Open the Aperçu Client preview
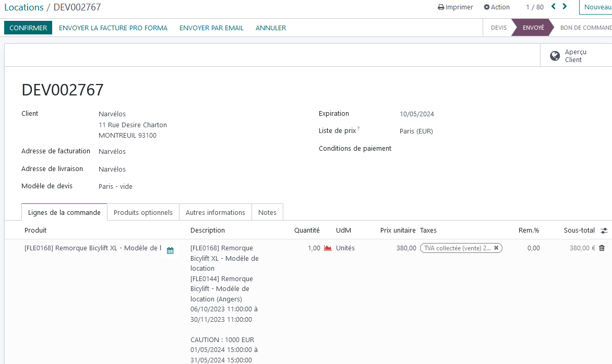The height and width of the screenshot is (364, 612). [x=575, y=56]
